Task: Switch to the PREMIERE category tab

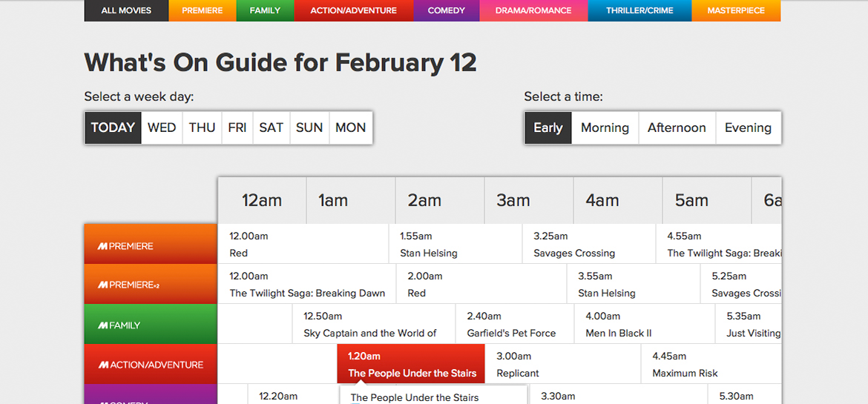Action: [x=202, y=10]
